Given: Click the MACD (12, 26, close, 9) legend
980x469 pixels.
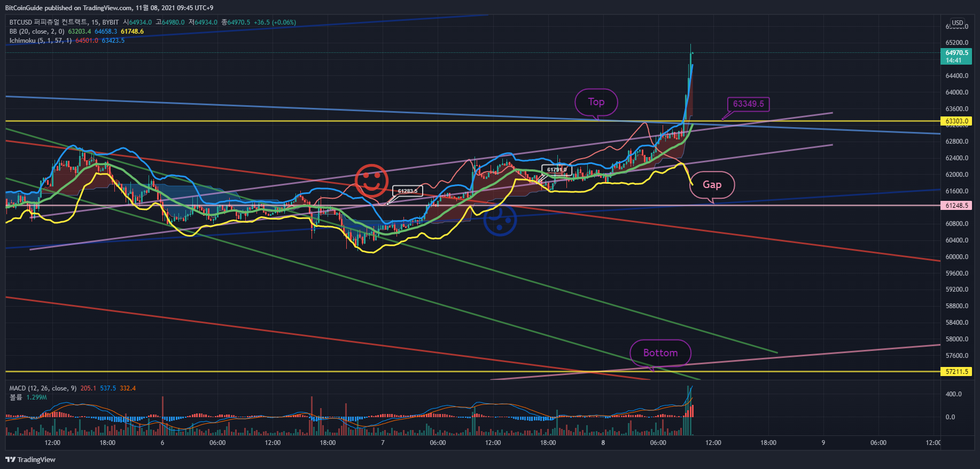Looking at the screenshot, I should pos(43,388).
